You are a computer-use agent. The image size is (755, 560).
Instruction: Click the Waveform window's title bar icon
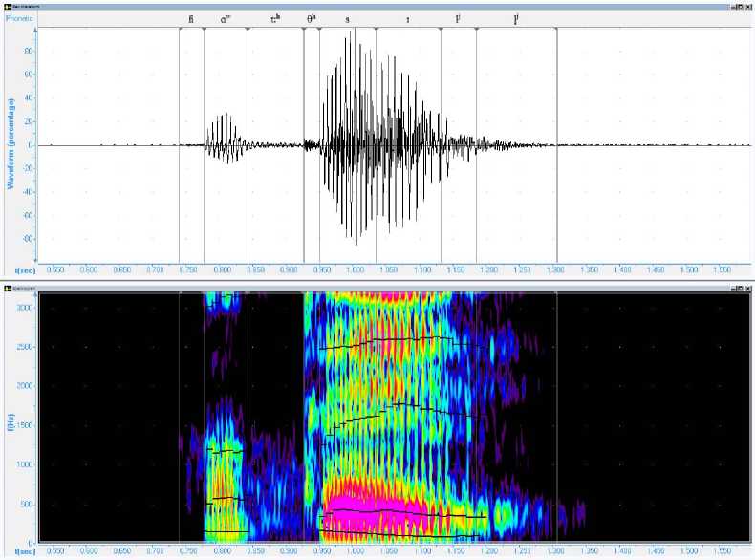7,6
